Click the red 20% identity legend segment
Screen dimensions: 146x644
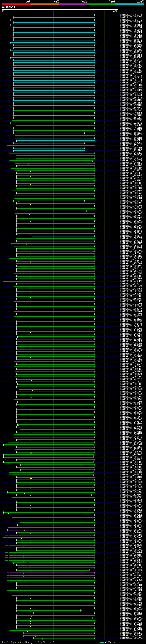(16, 4)
